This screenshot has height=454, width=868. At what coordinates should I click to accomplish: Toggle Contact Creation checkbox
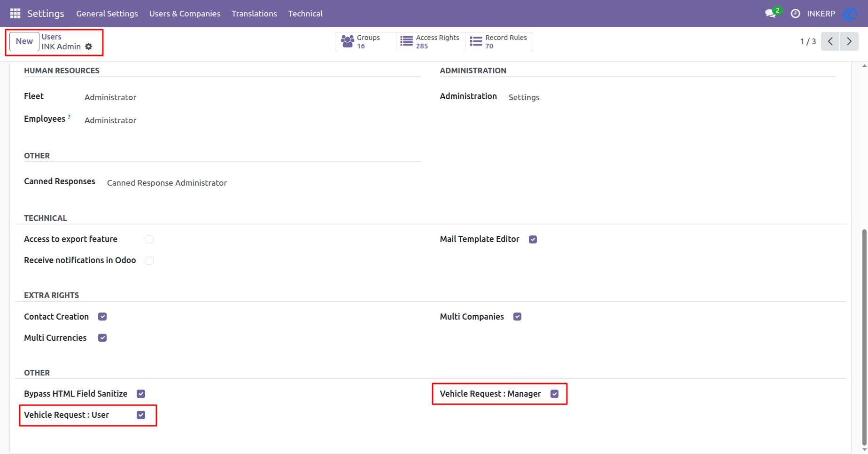pos(102,317)
